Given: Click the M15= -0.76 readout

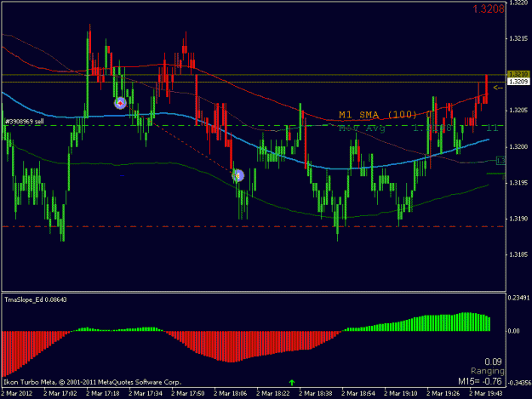Looking at the screenshot, I should pos(480,381).
